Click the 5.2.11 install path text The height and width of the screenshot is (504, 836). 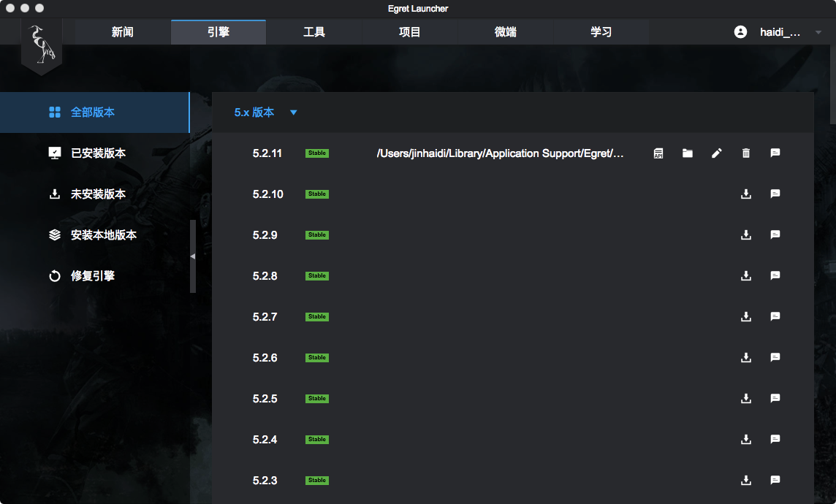(x=500, y=153)
